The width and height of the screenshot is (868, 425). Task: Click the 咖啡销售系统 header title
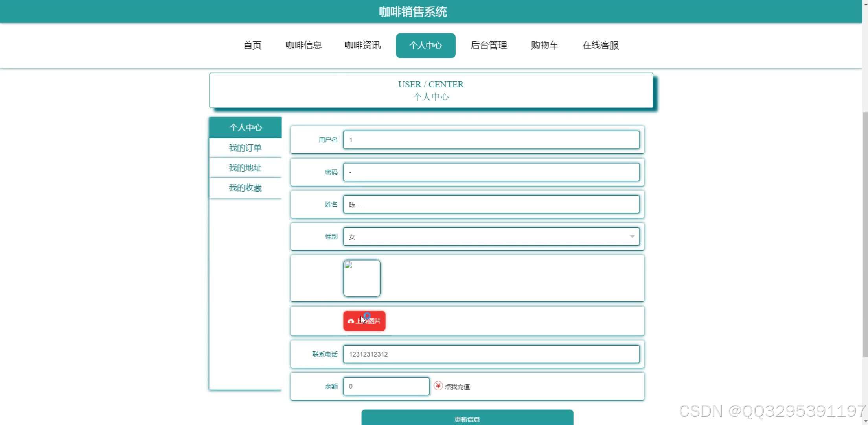click(413, 12)
